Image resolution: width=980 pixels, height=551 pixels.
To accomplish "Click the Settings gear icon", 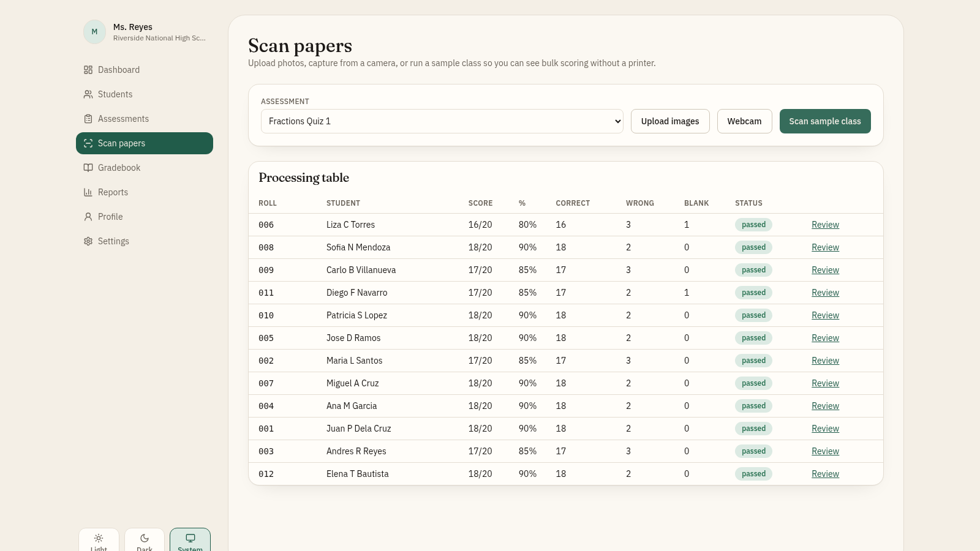I will (x=88, y=241).
